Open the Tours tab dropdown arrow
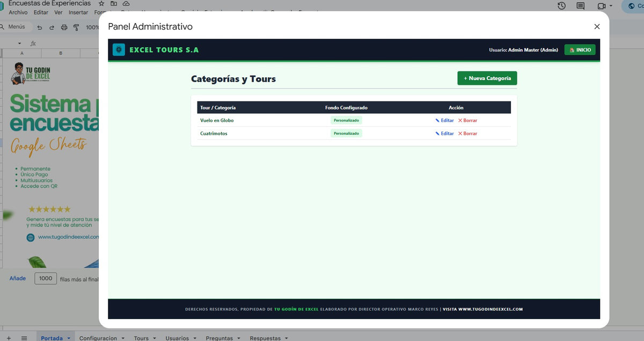The width and height of the screenshot is (644, 341). (155, 338)
